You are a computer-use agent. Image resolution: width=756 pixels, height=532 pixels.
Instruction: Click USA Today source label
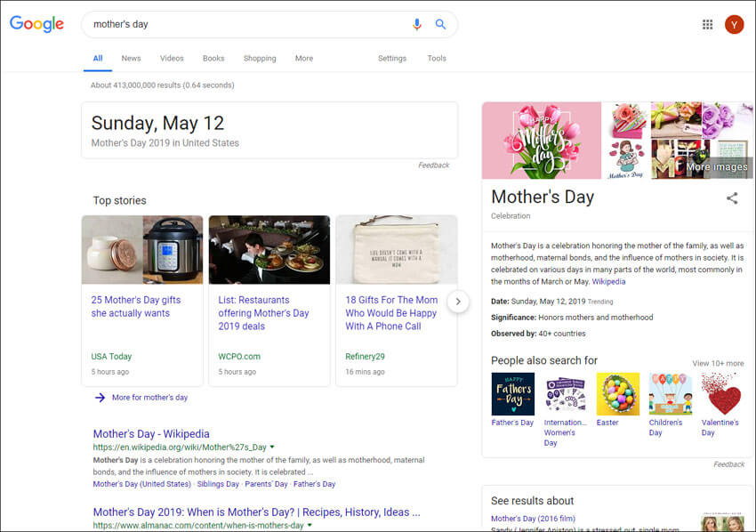tap(111, 357)
